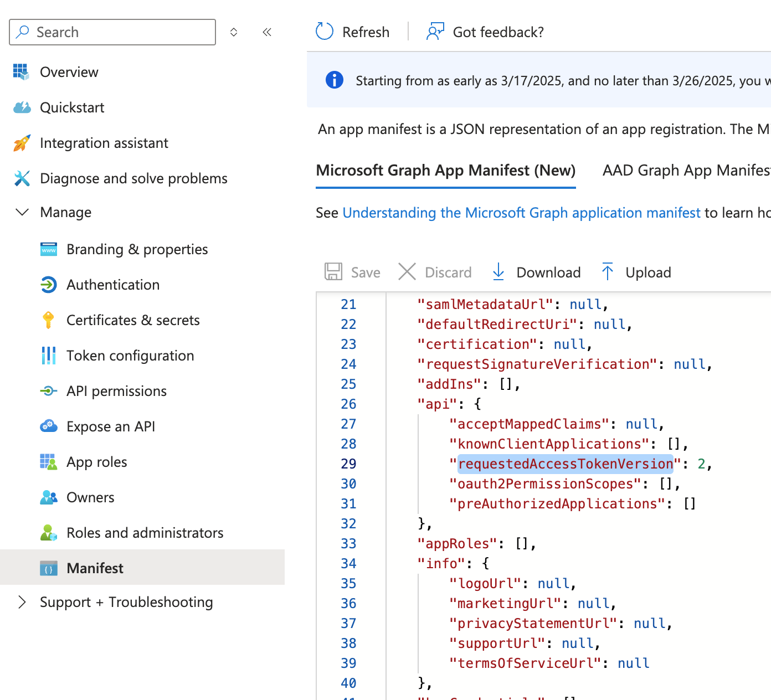This screenshot has height=700, width=771.
Task: Click the Expose an API cloud icon
Action: click(x=49, y=426)
